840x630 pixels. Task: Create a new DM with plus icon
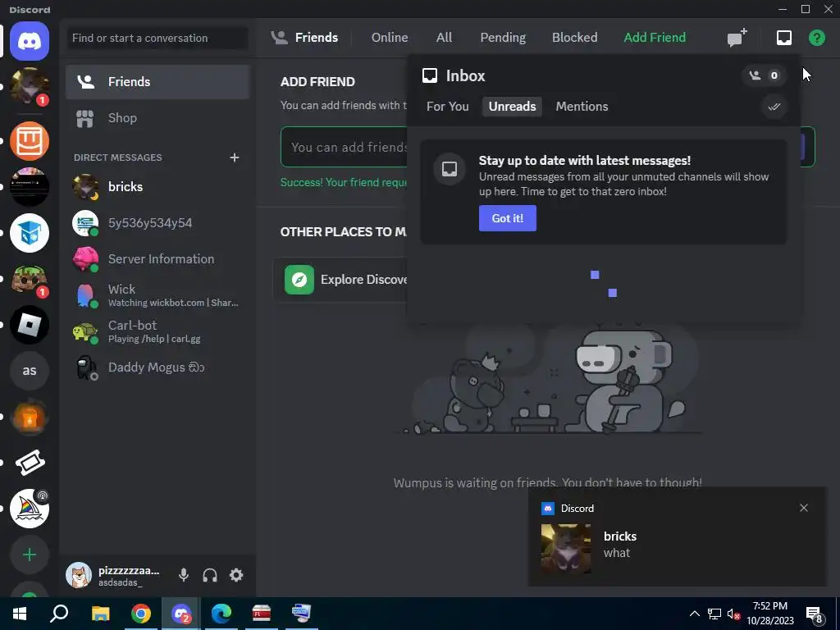pyautogui.click(x=234, y=157)
